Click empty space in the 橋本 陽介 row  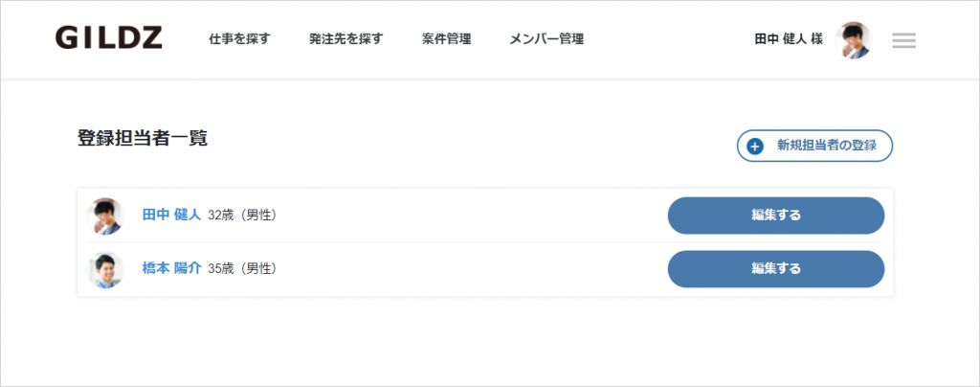point(469,269)
